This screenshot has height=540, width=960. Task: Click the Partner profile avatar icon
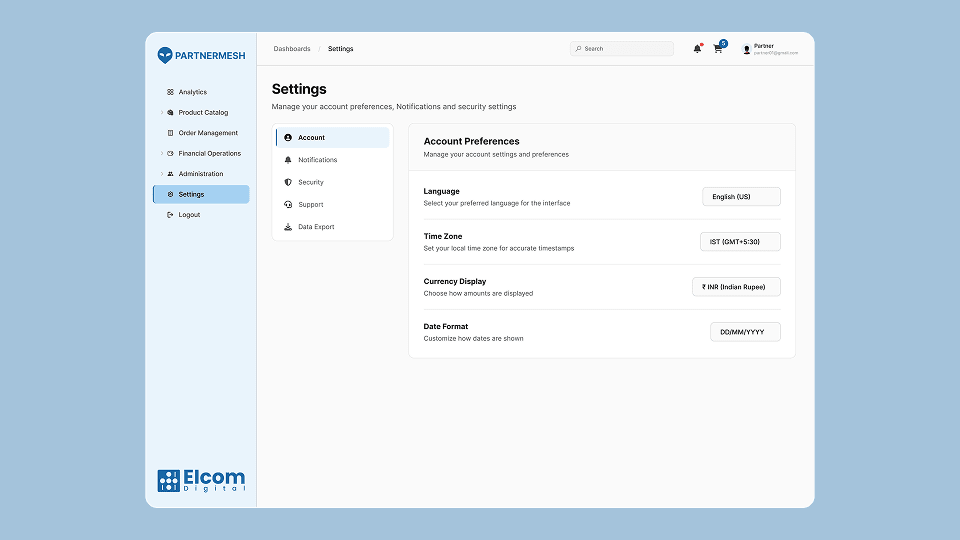pyautogui.click(x=746, y=49)
